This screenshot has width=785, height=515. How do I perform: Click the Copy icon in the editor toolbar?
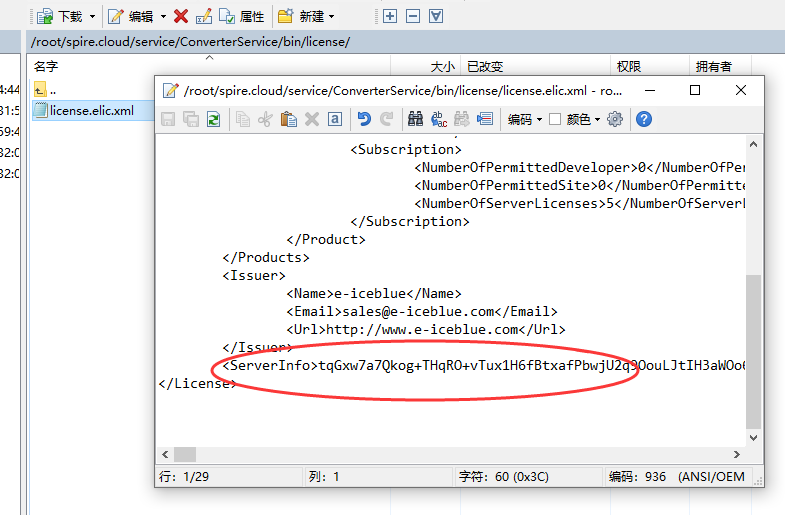point(243,119)
